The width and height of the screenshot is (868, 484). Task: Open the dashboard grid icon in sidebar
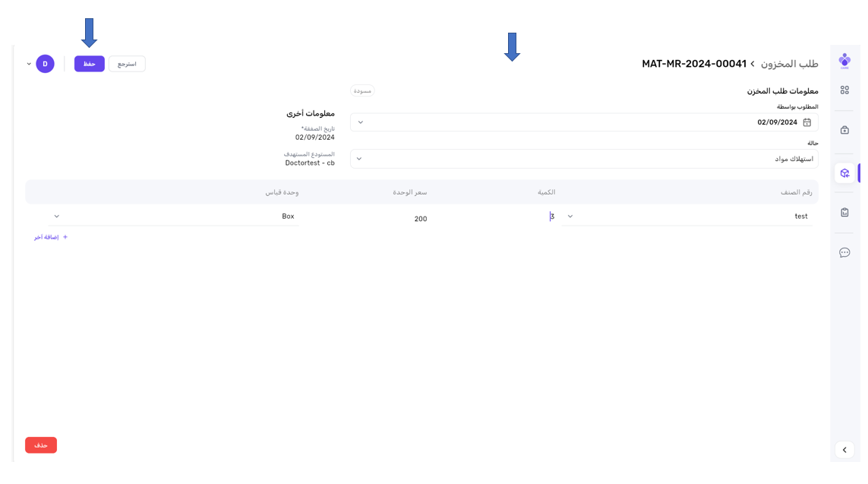[844, 90]
